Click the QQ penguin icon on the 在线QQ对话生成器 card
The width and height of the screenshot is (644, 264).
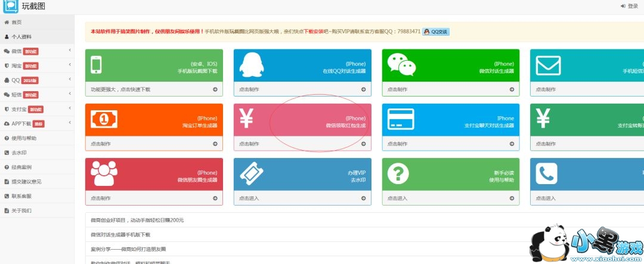[x=252, y=64]
